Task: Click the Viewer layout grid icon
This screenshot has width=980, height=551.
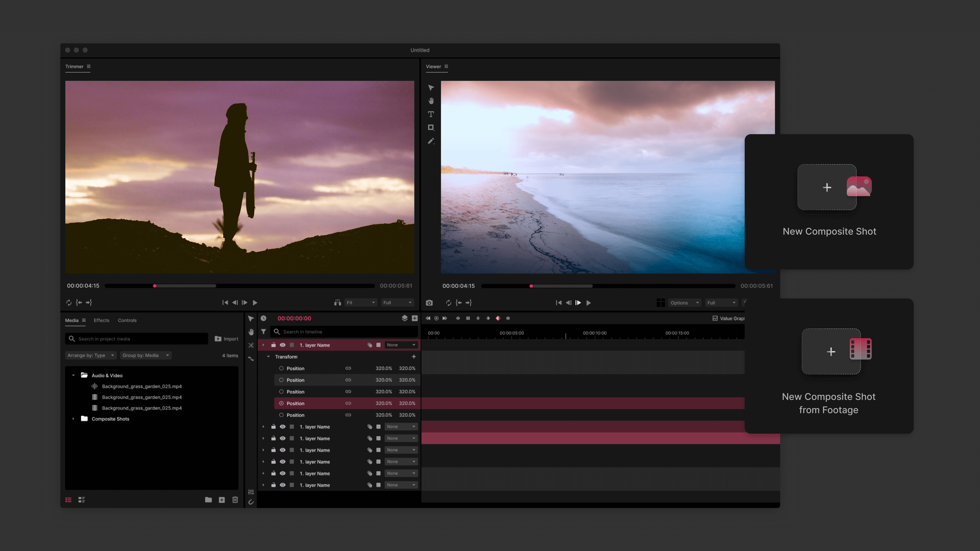Action: [661, 303]
